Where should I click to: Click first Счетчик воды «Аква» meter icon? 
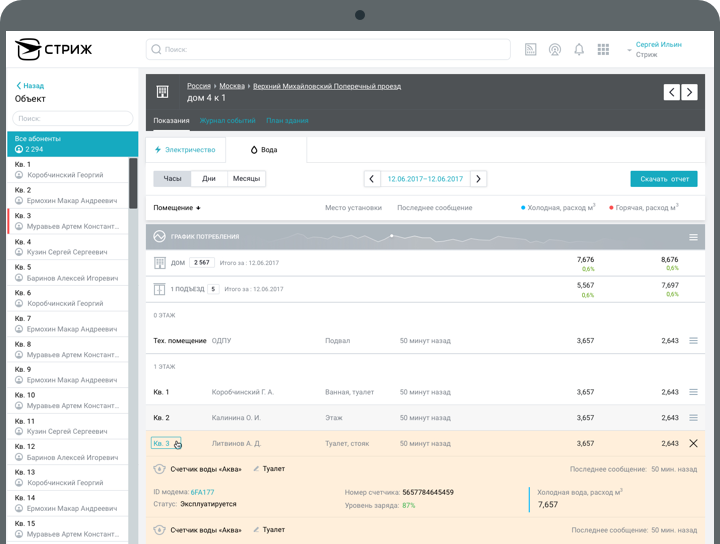159,469
